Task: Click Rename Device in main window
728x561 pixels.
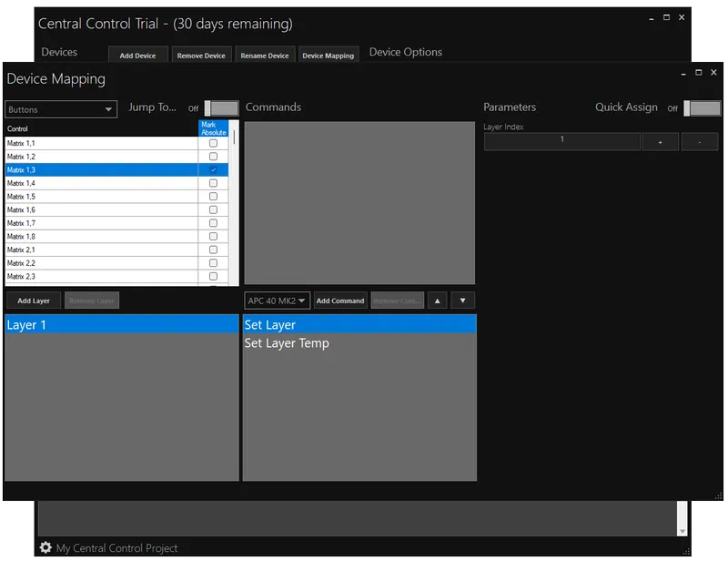Action: point(265,56)
